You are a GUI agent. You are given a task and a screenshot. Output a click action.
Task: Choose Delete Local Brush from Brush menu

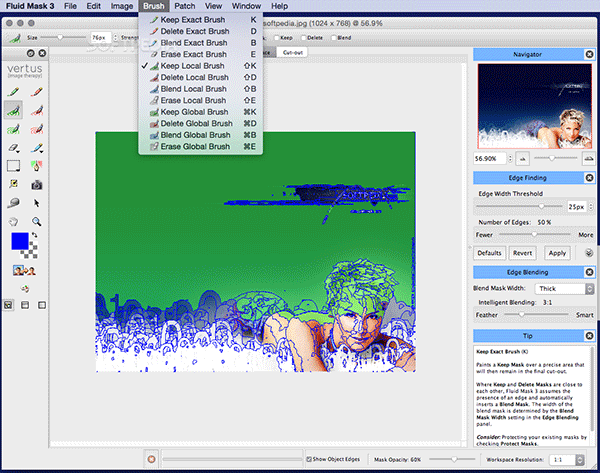(x=201, y=77)
